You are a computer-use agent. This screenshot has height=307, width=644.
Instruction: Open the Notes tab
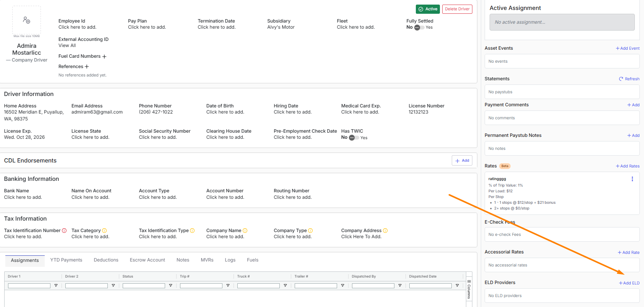pos(183,260)
